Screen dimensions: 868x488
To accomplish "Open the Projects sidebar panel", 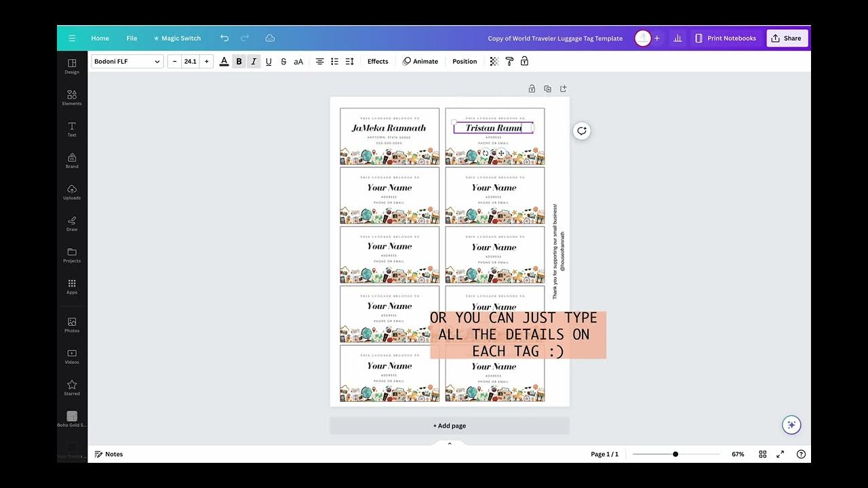I will pos(72,256).
